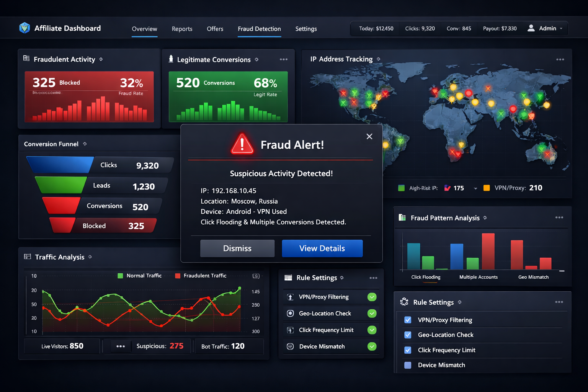Click the Admin user profile icon

531,28
